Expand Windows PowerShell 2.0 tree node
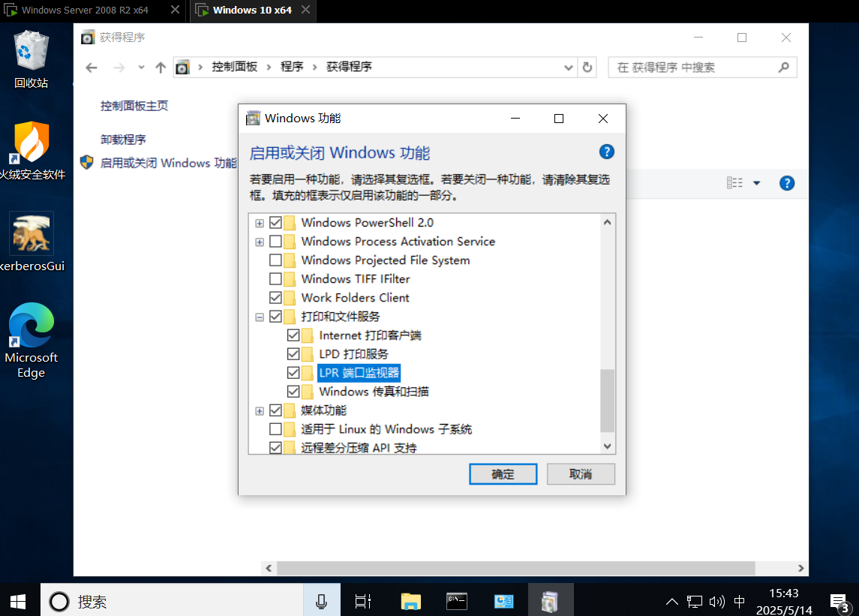 [260, 223]
